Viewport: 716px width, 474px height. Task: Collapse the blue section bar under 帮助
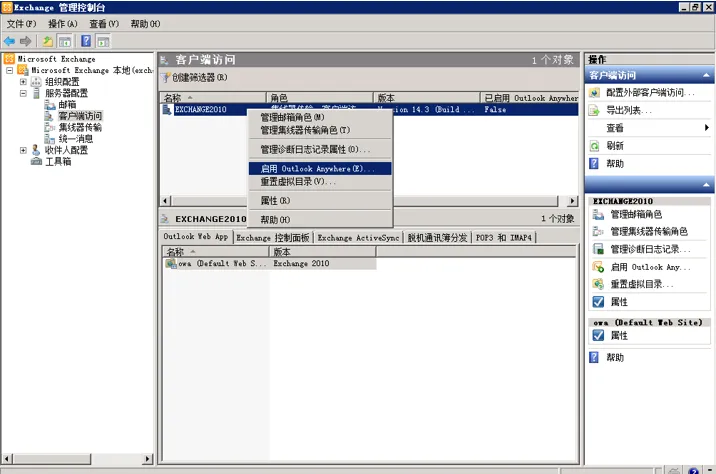(706, 185)
